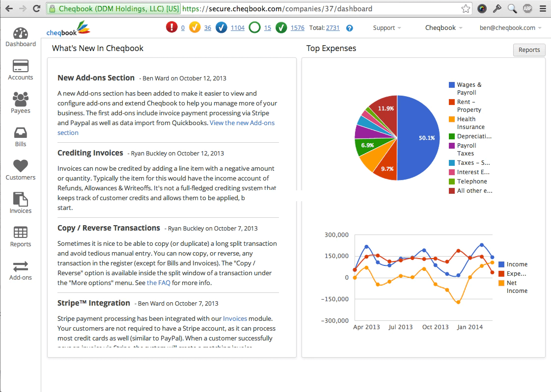The image size is (551, 392).
Task: Click the red exclamation status icon
Action: (172, 27)
